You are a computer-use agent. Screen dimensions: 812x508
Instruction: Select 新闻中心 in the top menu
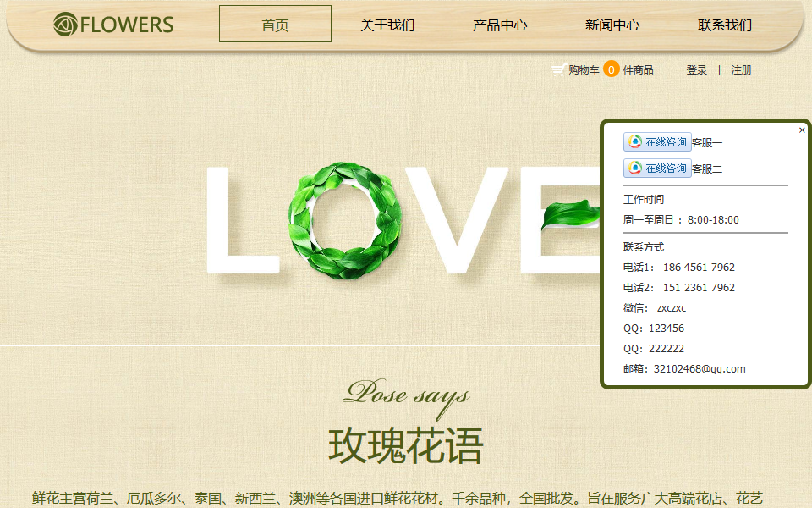pyautogui.click(x=612, y=25)
